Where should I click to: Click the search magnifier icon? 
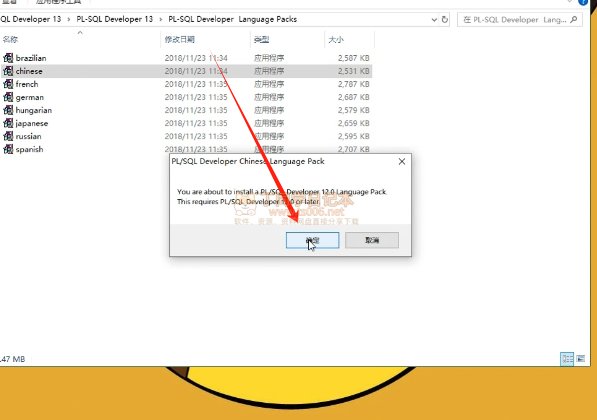tap(574, 19)
